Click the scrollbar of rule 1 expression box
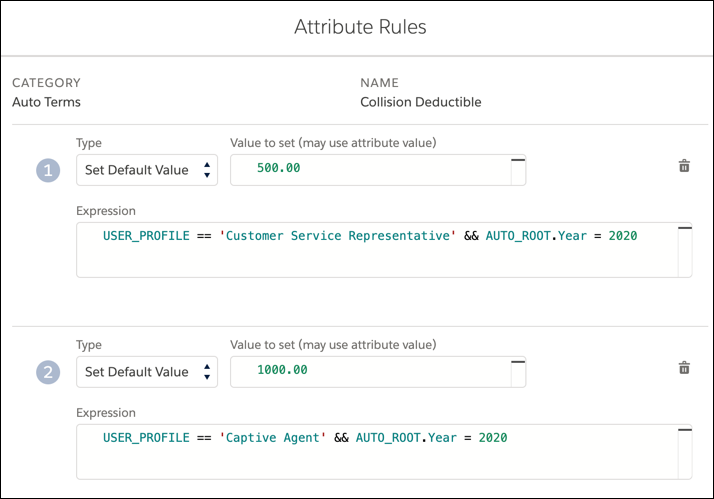The image size is (714, 499). 685,250
